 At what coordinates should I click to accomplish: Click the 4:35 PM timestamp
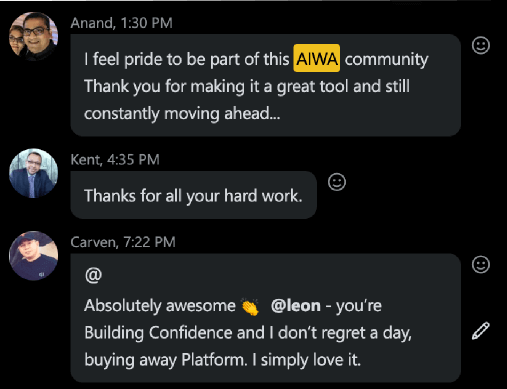[133, 160]
